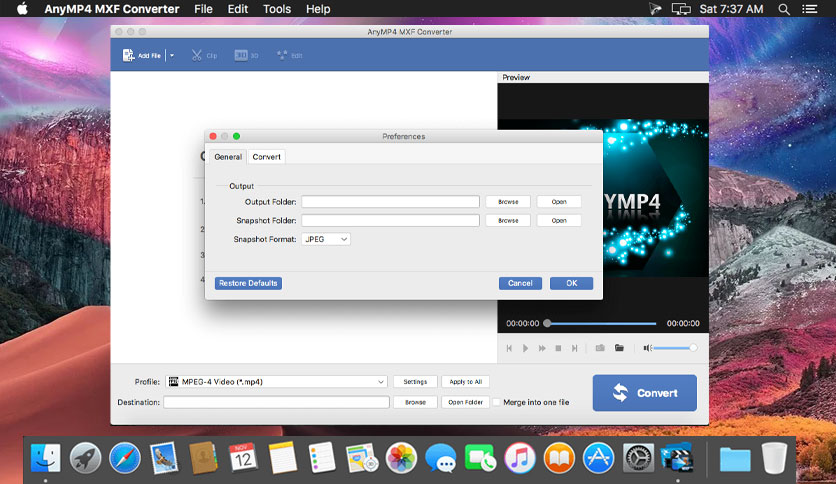Confirm preferences with OK
Screen dimensions: 836x484
[572, 283]
